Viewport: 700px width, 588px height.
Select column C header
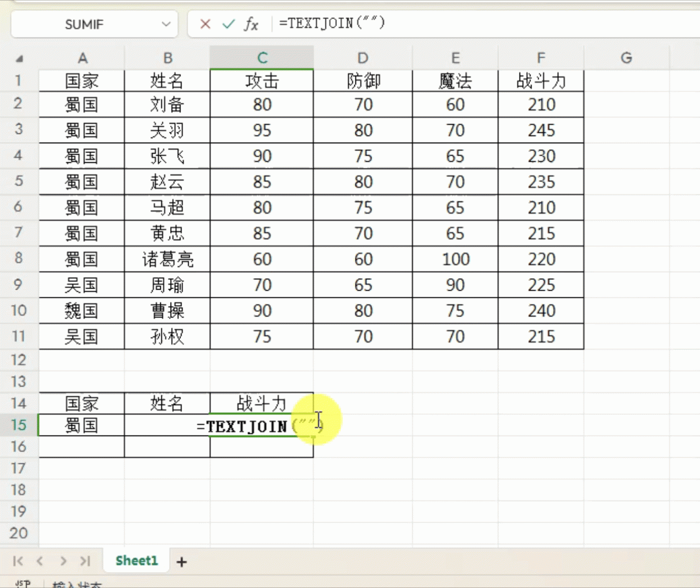[262, 58]
